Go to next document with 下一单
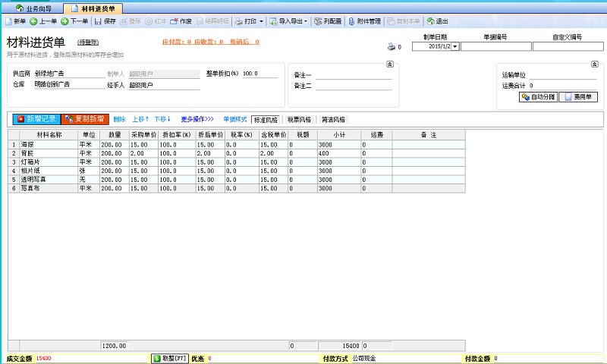 [74, 21]
